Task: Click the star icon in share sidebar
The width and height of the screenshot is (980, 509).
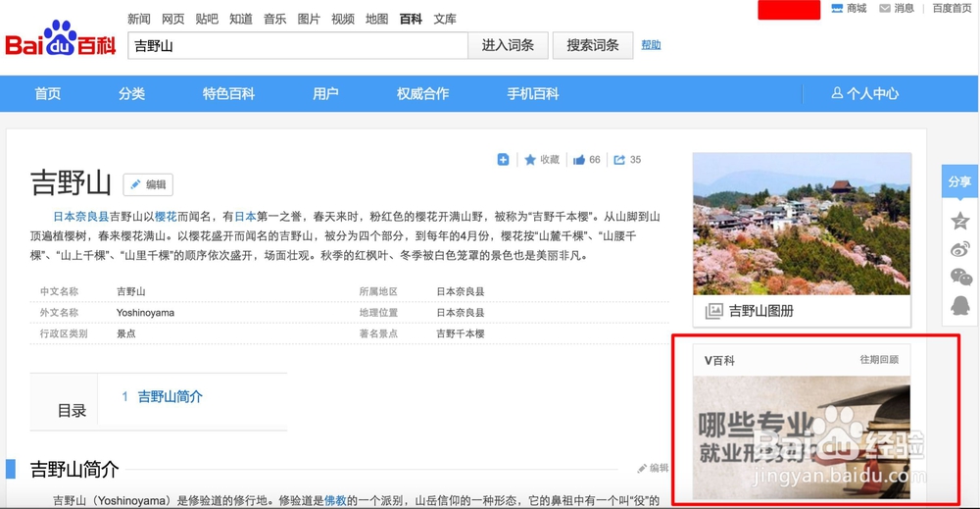Action: click(x=960, y=221)
